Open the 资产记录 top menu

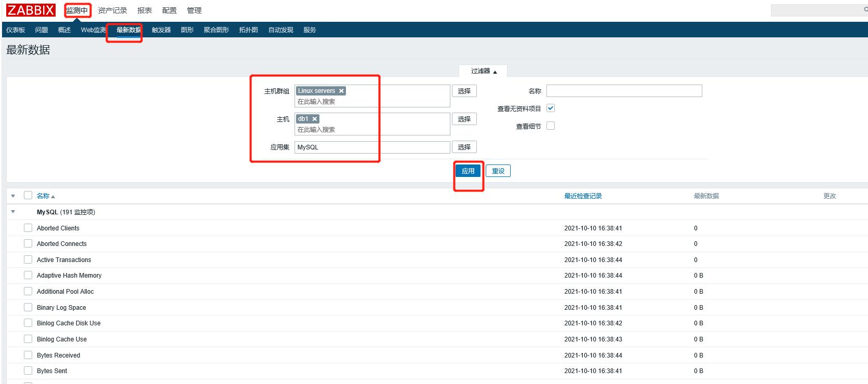(x=112, y=10)
